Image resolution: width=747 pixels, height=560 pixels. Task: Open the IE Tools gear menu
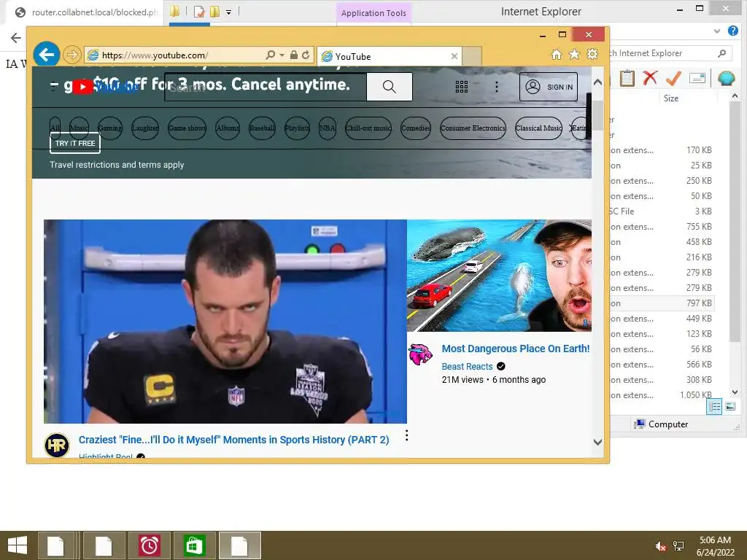[592, 54]
